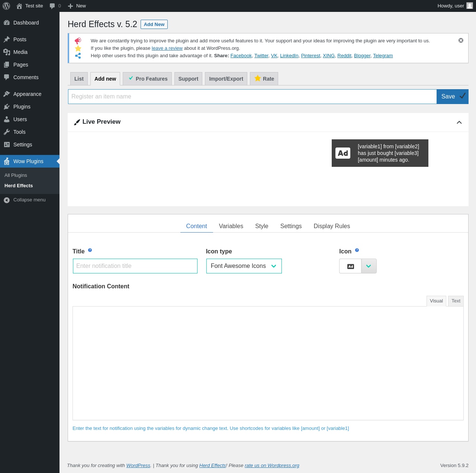
Task: Focus the Register an item name field
Action: pos(253,97)
